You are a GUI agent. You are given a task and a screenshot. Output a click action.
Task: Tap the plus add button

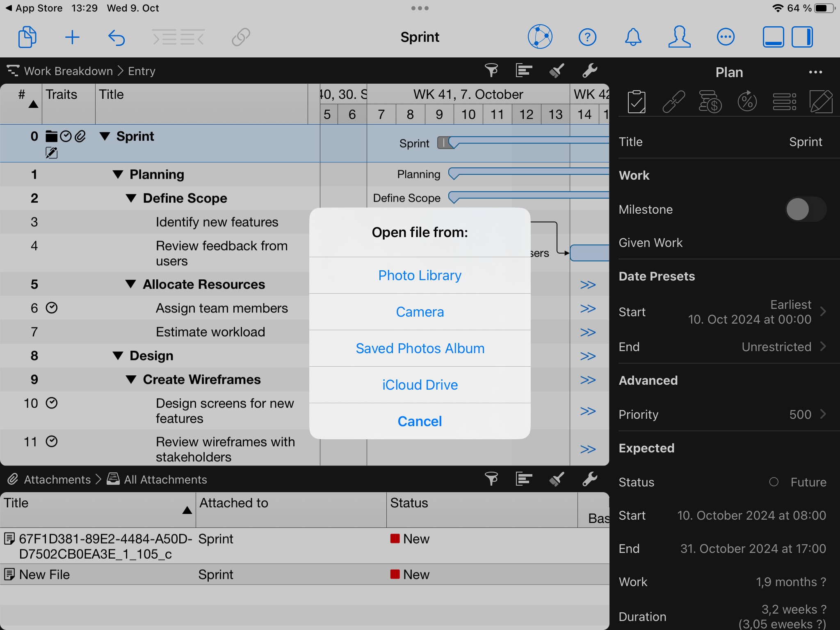(x=72, y=37)
